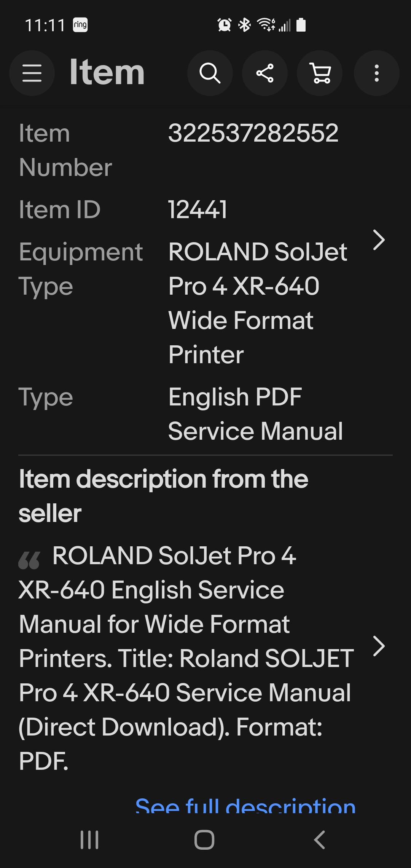Screen dimensions: 411x868
Task: Select item number 322537282552
Action: 253,133
